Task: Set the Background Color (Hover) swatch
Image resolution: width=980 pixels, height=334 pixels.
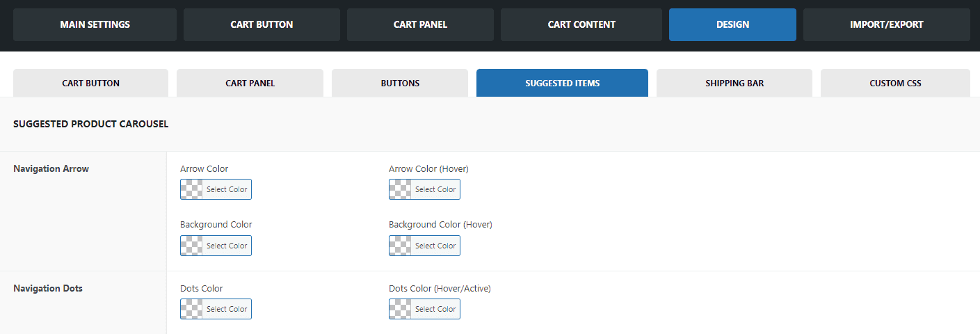Action: click(424, 246)
